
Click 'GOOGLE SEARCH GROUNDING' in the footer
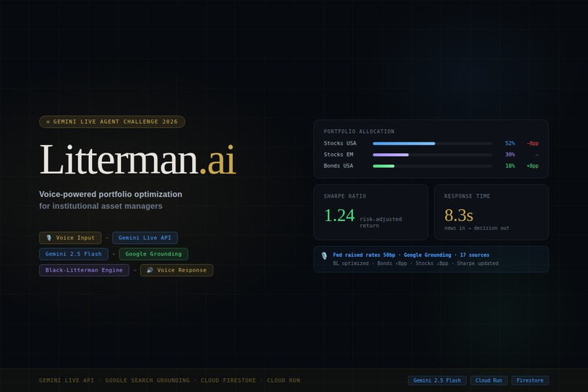[147, 380]
